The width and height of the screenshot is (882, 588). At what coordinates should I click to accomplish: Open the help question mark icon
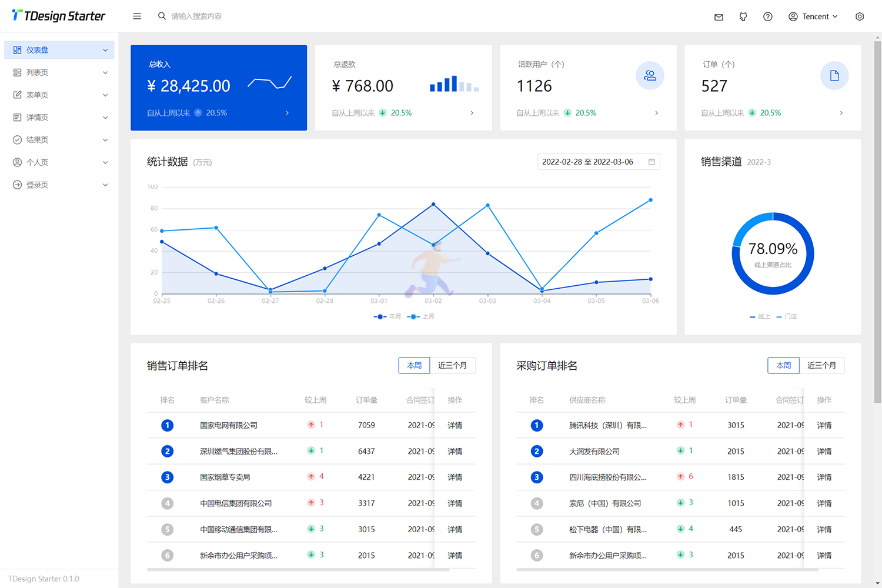[768, 16]
